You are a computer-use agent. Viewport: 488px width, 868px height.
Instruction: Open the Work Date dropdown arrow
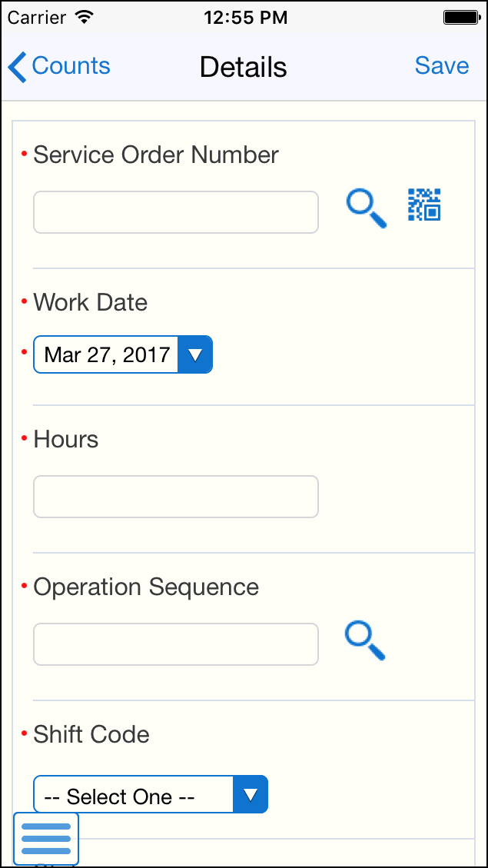coord(195,354)
